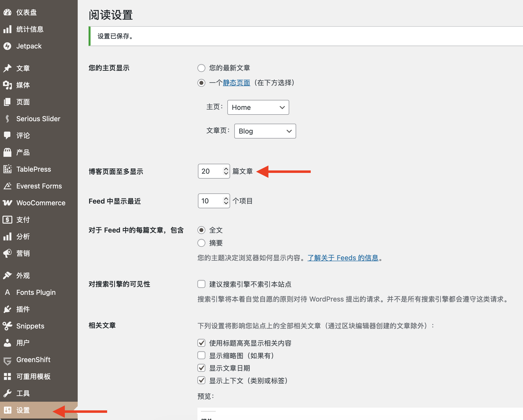Open the 文章页 Blog dropdown
This screenshot has width=523, height=420.
point(265,131)
